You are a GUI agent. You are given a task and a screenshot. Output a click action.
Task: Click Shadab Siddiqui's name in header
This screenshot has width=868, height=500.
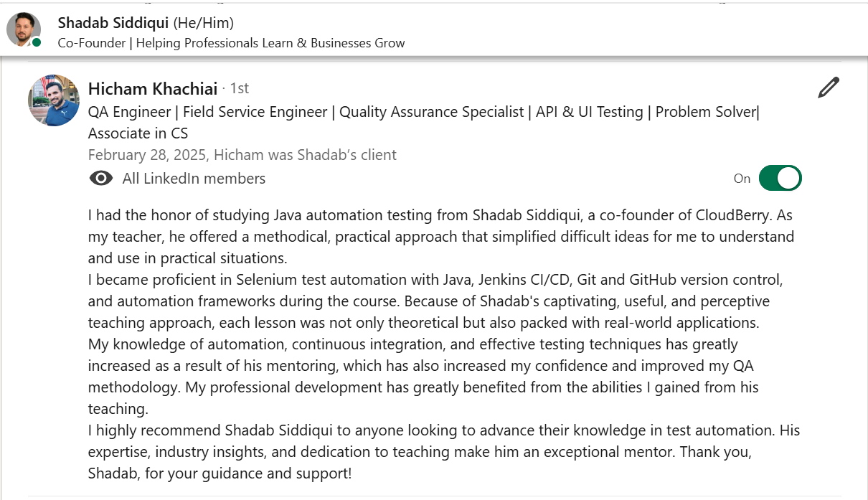(113, 23)
